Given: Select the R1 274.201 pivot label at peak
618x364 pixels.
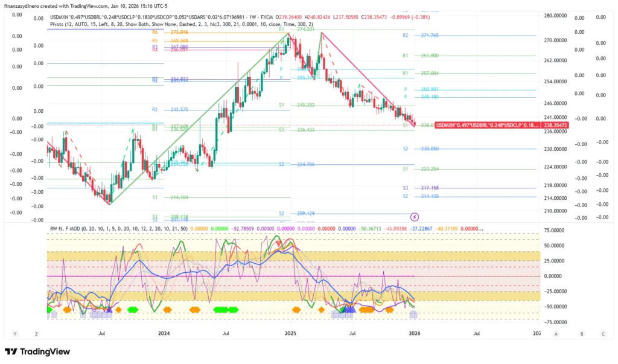Looking at the screenshot, I should [x=297, y=28].
